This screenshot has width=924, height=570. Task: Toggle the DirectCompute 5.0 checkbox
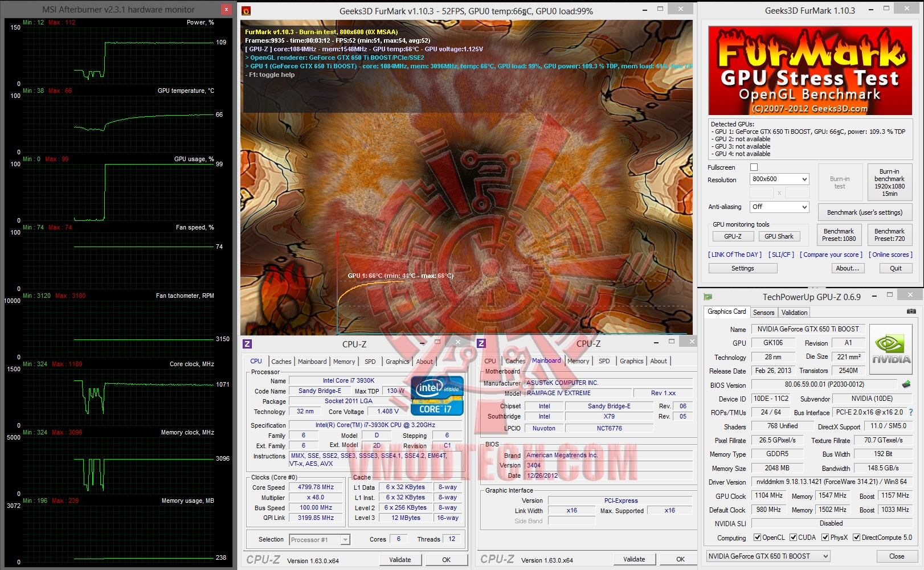856,538
